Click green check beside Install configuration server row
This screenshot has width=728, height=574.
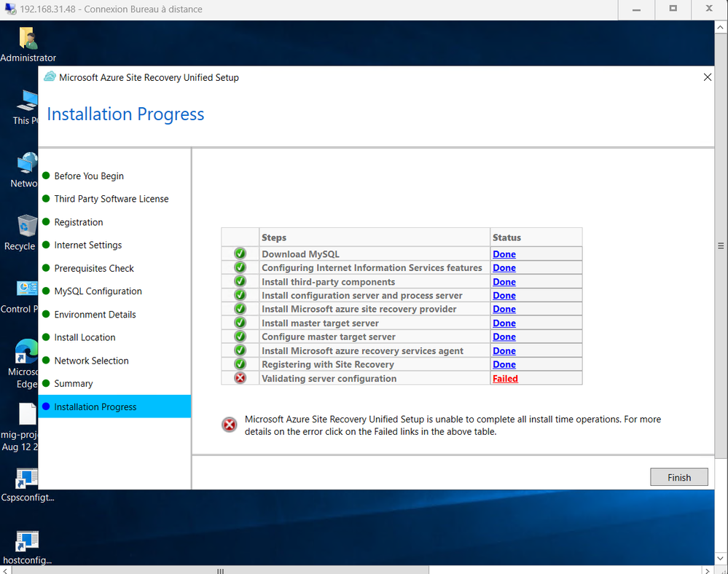click(240, 295)
